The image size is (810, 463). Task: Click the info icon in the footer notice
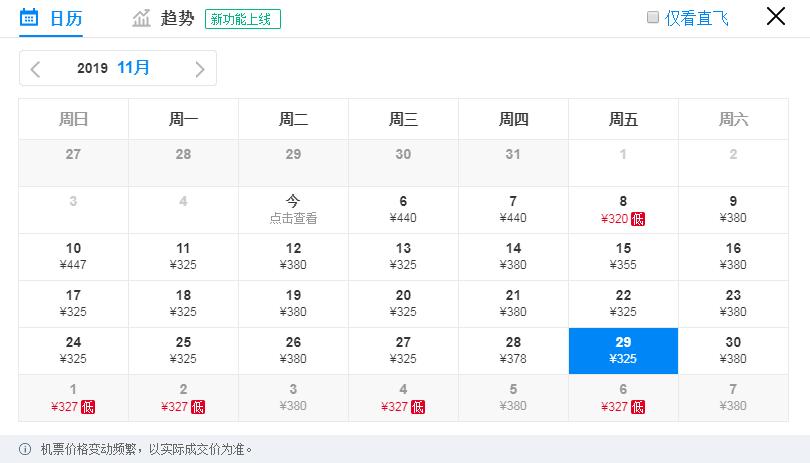point(25,449)
